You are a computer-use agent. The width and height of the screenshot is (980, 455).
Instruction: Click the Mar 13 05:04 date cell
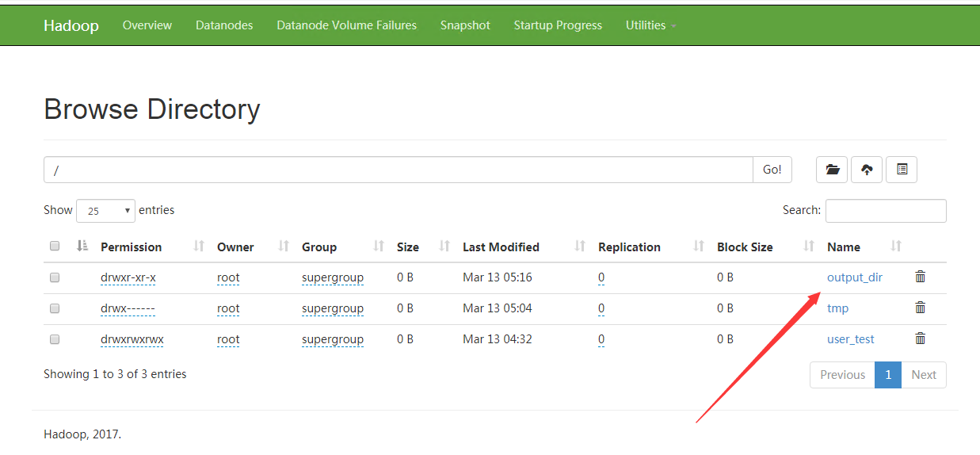tap(498, 308)
